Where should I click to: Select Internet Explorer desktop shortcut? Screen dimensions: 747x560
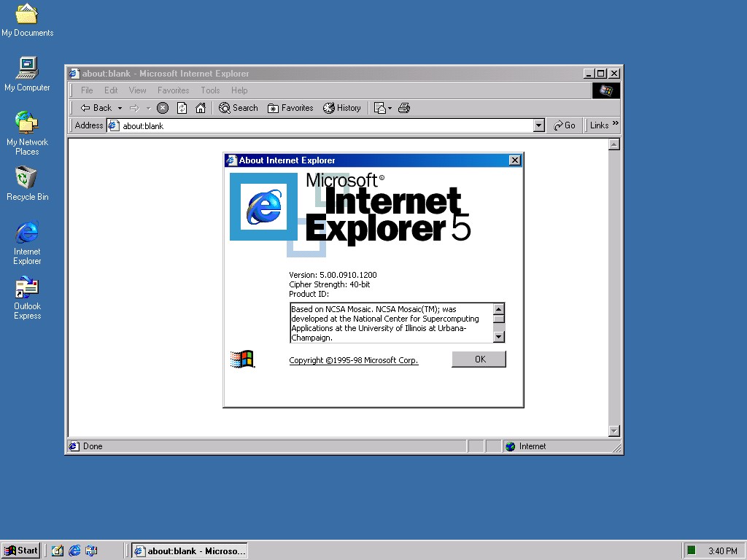tap(27, 243)
